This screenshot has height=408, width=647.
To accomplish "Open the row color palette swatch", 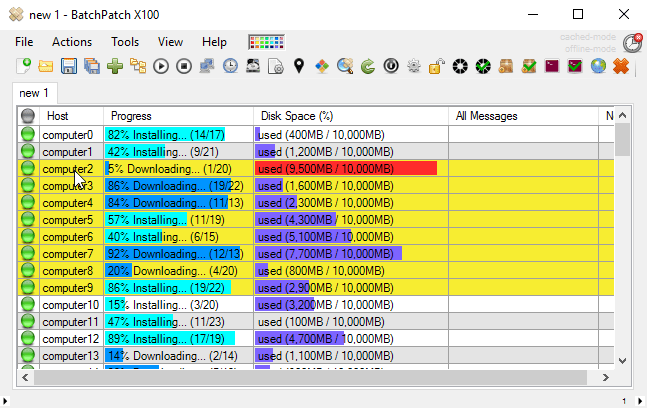I will (x=267, y=42).
